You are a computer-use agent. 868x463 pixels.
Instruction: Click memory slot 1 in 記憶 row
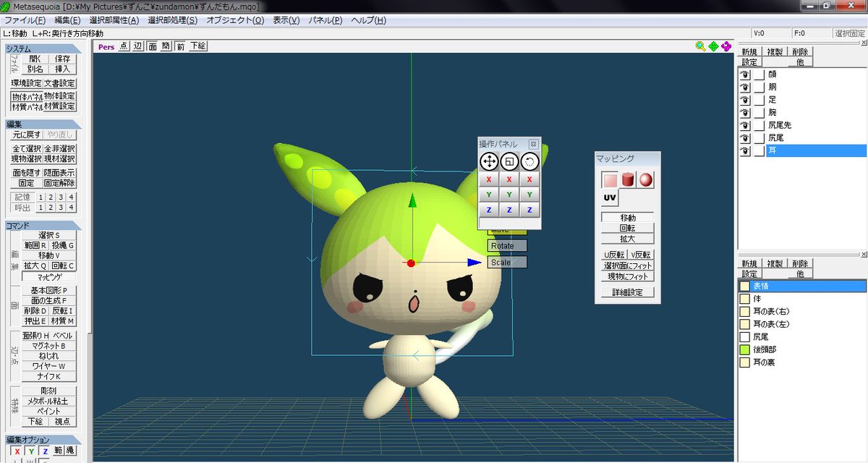click(41, 197)
